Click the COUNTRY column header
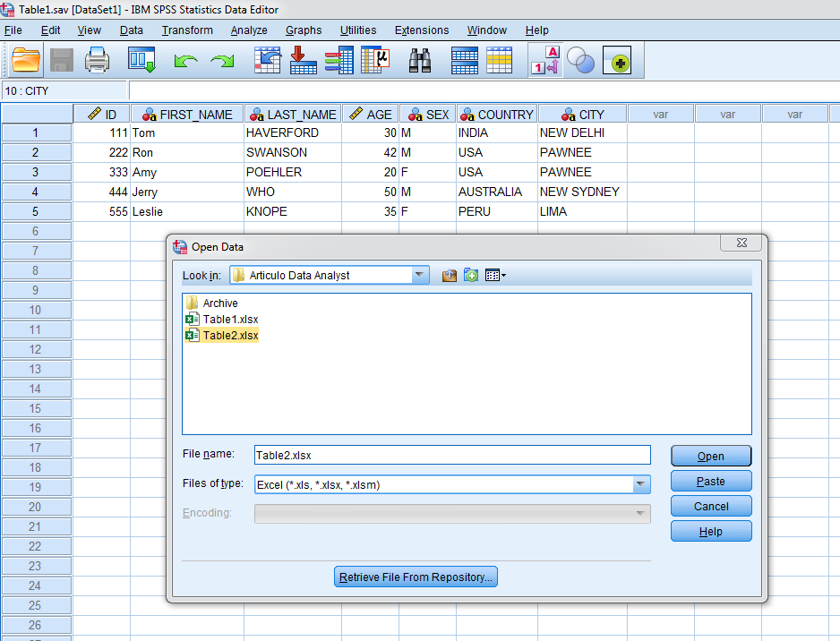This screenshot has height=641, width=840. (x=497, y=115)
